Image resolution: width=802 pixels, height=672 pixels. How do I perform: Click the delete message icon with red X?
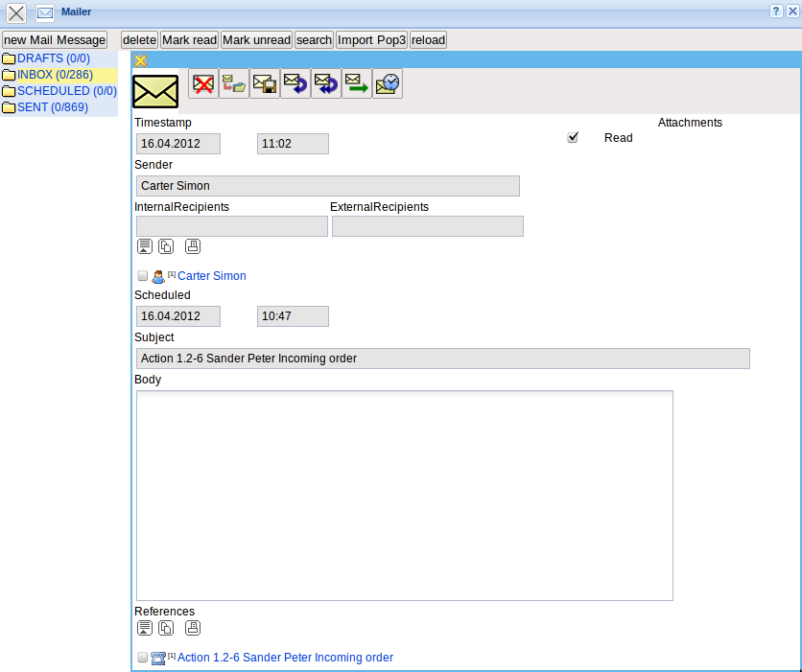(x=202, y=83)
